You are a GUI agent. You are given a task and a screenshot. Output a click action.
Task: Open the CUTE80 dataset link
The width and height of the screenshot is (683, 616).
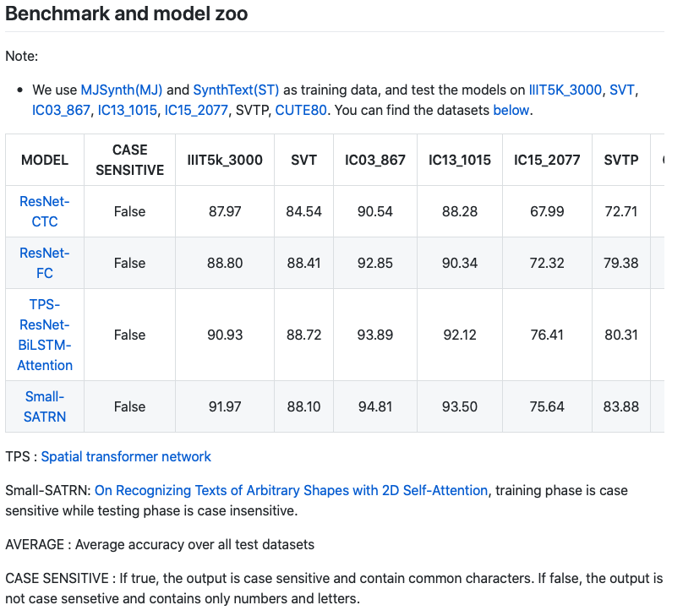[x=301, y=110]
